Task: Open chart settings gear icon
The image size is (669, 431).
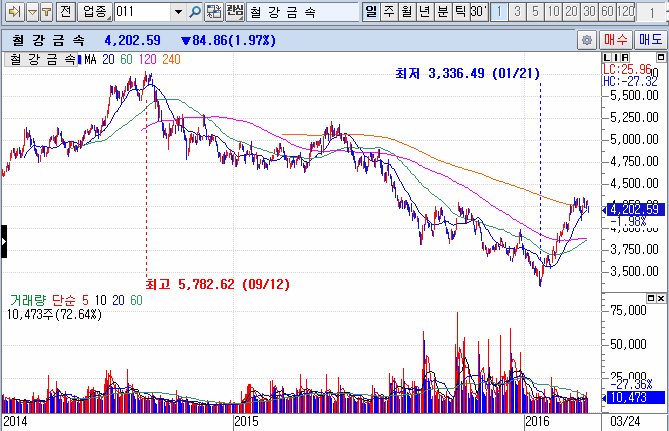Action: tap(587, 40)
